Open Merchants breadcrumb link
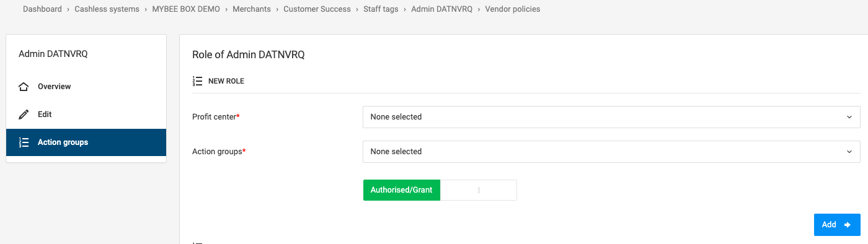This screenshot has width=868, height=244. (252, 9)
